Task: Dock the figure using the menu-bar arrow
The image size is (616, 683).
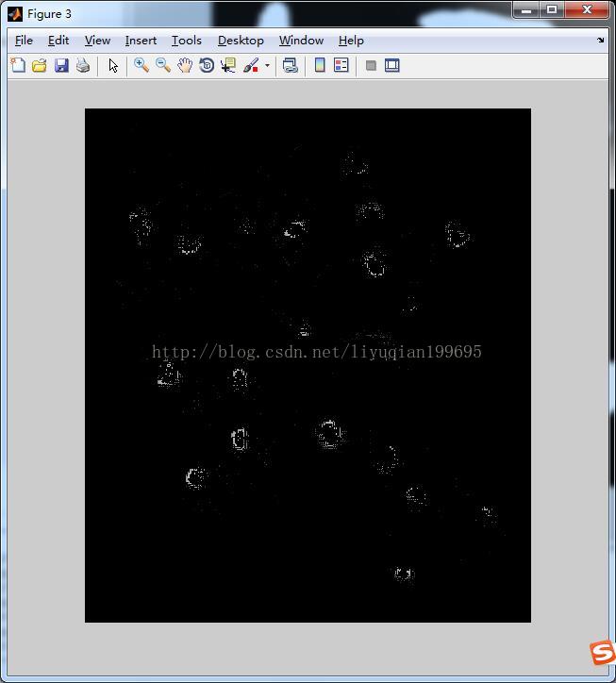Action: 601,40
